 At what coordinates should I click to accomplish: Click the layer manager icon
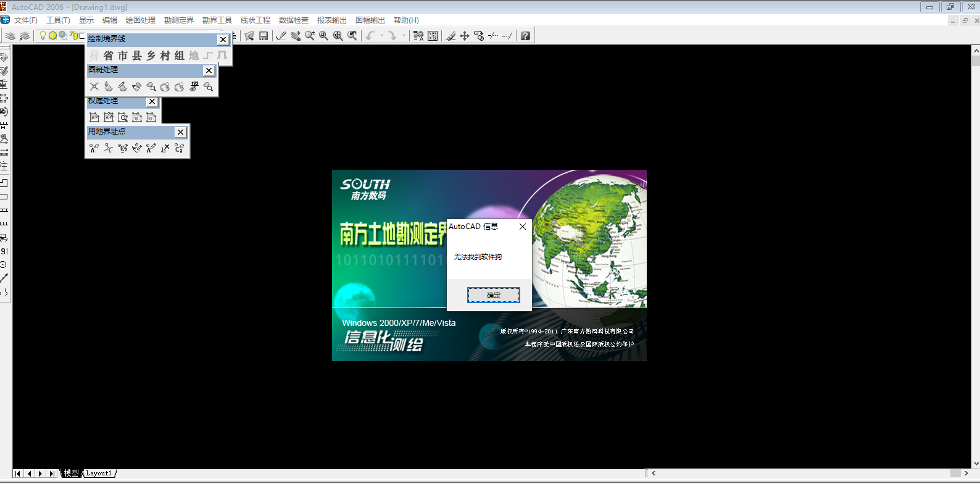pos(10,36)
